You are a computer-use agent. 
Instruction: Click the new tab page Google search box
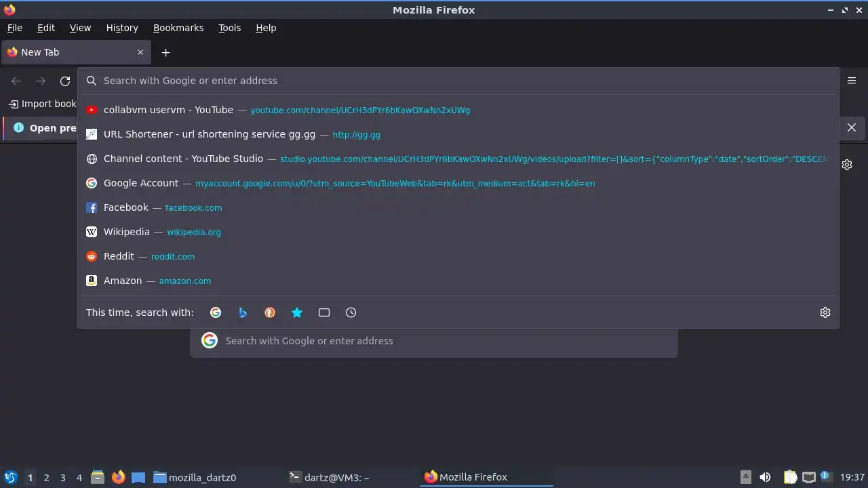click(434, 341)
